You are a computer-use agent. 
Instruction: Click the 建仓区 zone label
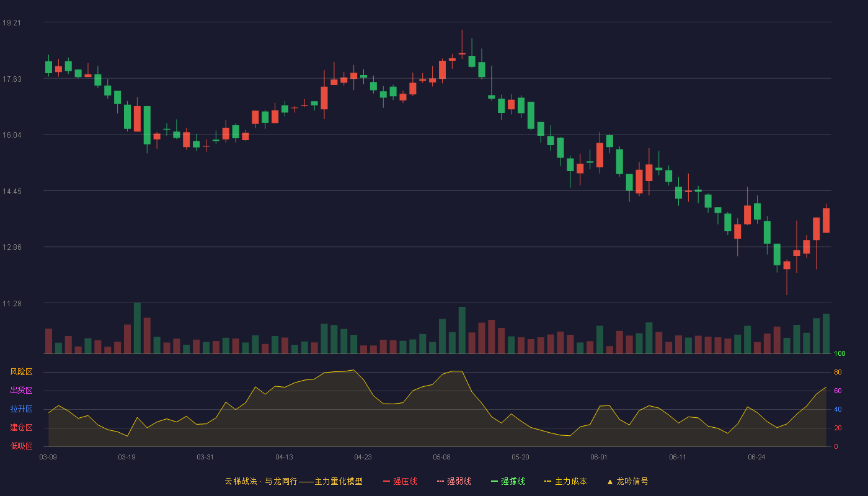click(21, 428)
